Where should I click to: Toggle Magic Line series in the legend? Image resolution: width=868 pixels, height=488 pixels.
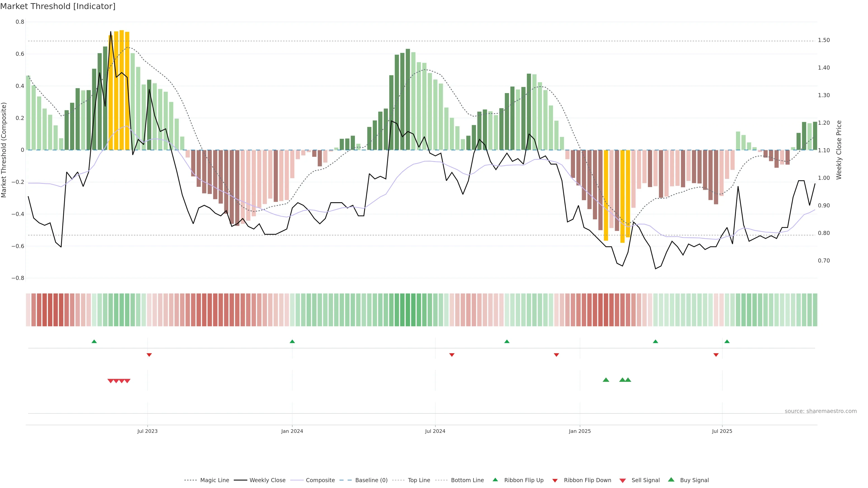click(x=214, y=480)
